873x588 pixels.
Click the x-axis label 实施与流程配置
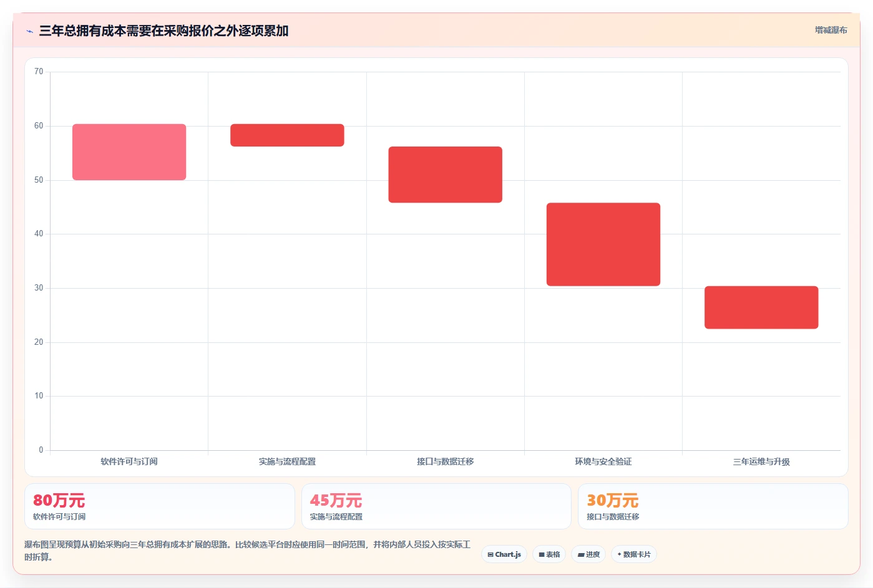(x=287, y=461)
